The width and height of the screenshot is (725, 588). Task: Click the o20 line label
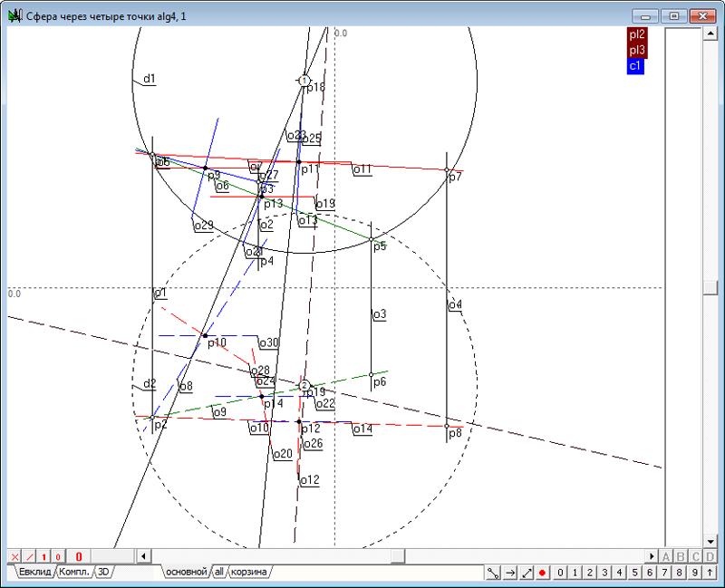[283, 454]
